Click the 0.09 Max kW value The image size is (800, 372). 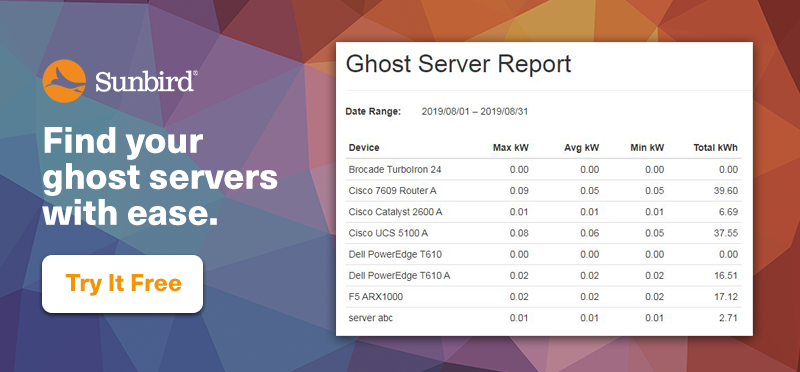tap(519, 191)
